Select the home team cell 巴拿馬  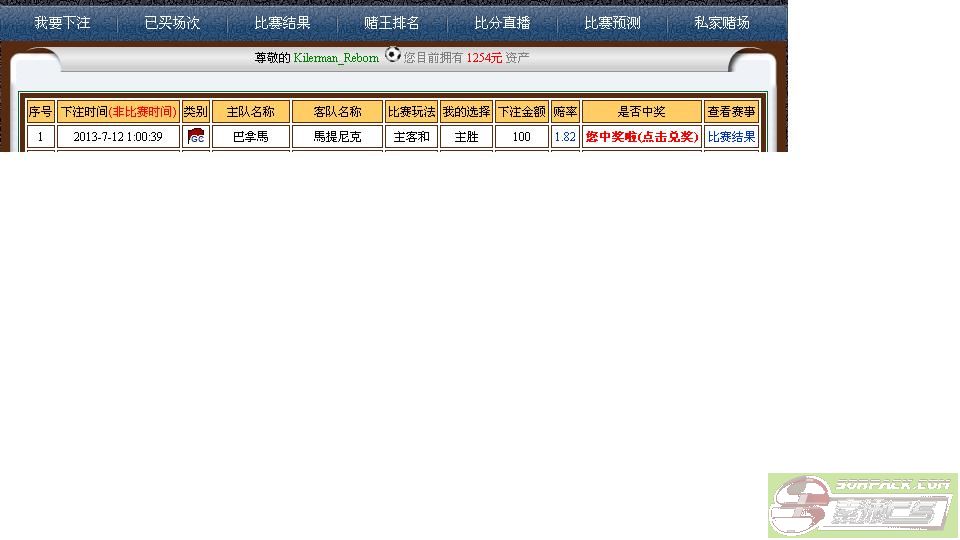(x=250, y=137)
